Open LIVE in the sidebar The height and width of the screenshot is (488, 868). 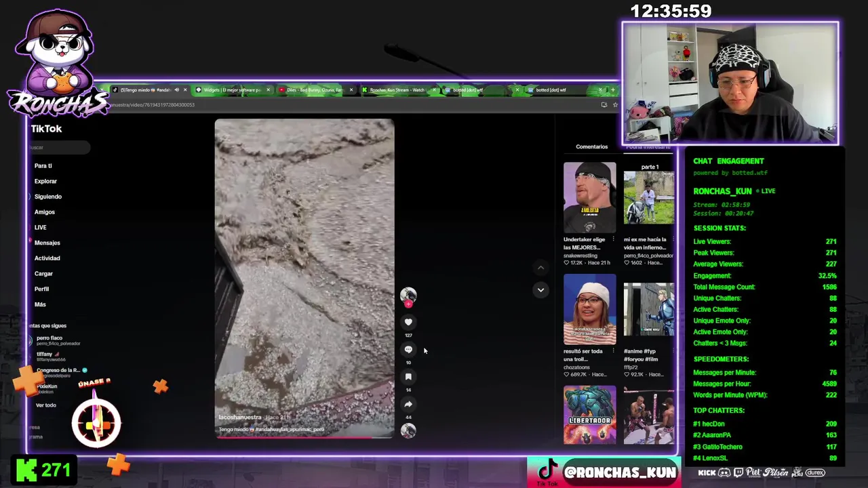pos(41,228)
